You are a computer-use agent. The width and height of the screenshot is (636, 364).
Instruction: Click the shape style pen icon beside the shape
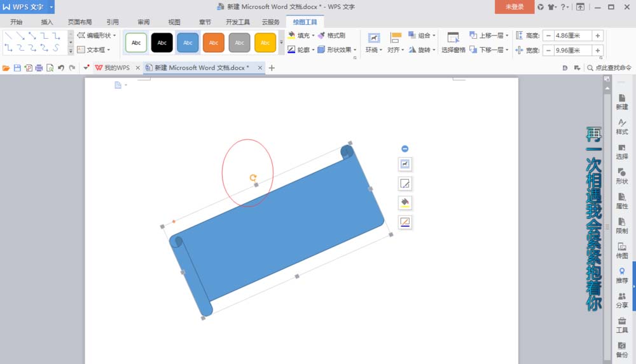pos(404,184)
